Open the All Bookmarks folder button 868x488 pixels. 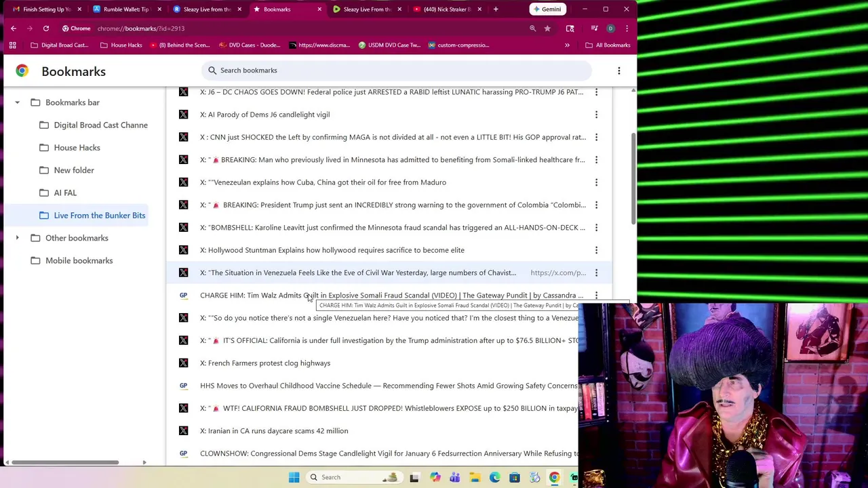(x=608, y=45)
